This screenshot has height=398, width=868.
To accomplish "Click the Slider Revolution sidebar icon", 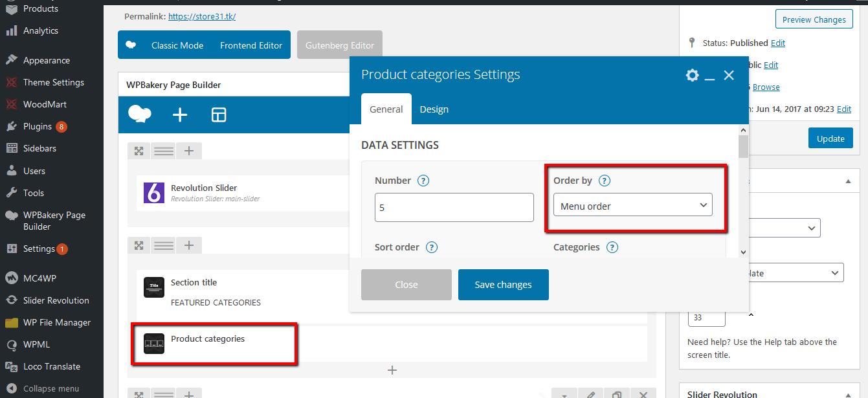I will 12,300.
